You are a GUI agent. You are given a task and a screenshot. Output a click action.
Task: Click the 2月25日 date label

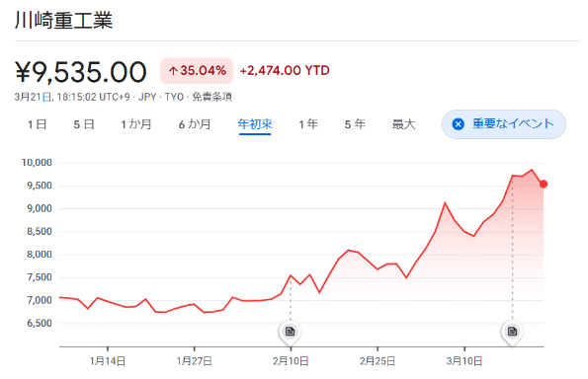(x=378, y=361)
